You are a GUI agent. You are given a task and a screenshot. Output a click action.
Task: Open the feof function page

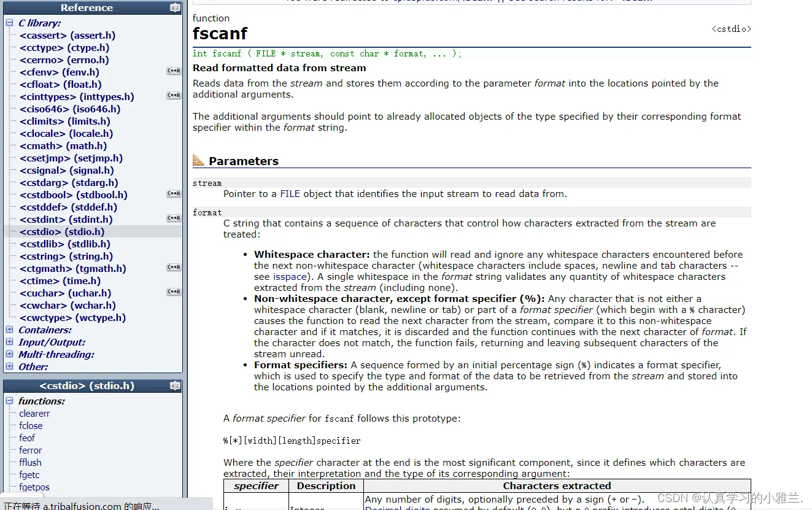point(27,438)
